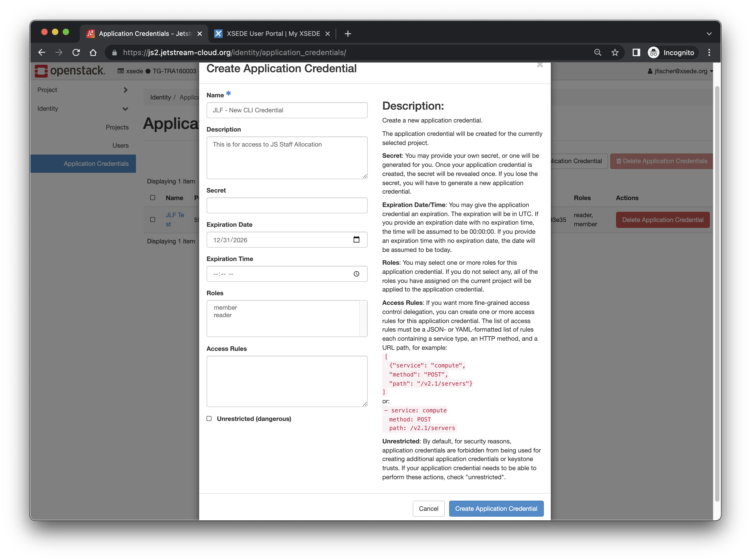
Task: Click the browser reload icon
Action: (x=76, y=52)
